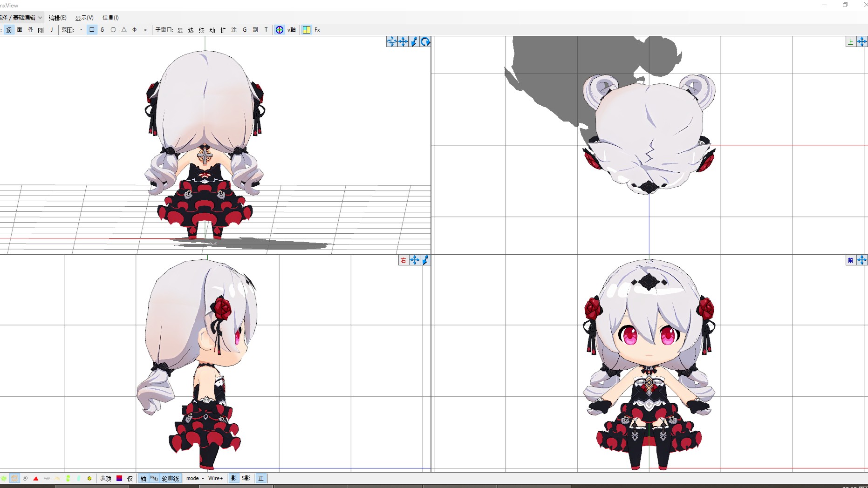Click the colored circle axis icon
The image size is (868, 488).
click(280, 30)
